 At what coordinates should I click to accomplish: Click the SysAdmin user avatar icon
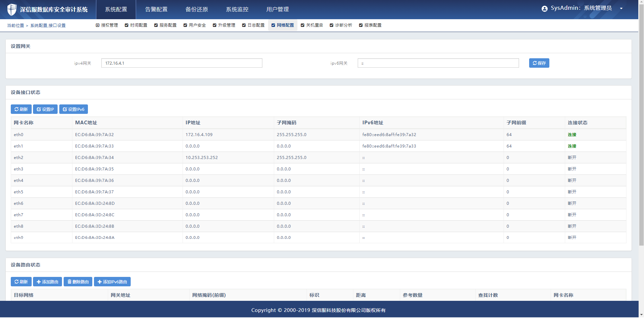point(544,9)
